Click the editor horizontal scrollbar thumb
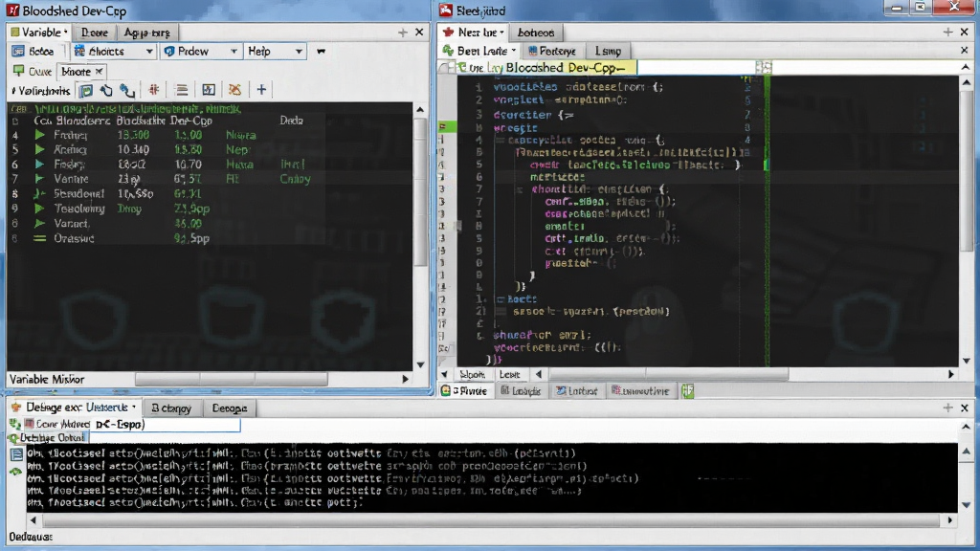Viewport: 980px width, 551px height. tap(669, 374)
